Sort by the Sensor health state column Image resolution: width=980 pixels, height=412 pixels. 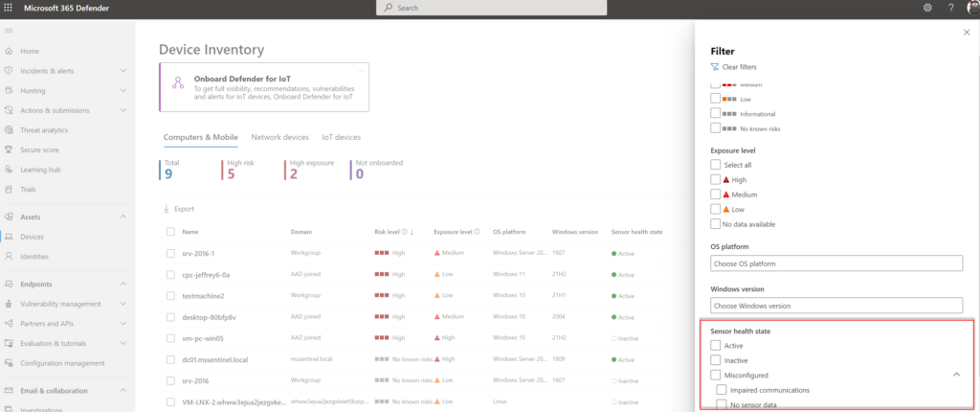636,232
